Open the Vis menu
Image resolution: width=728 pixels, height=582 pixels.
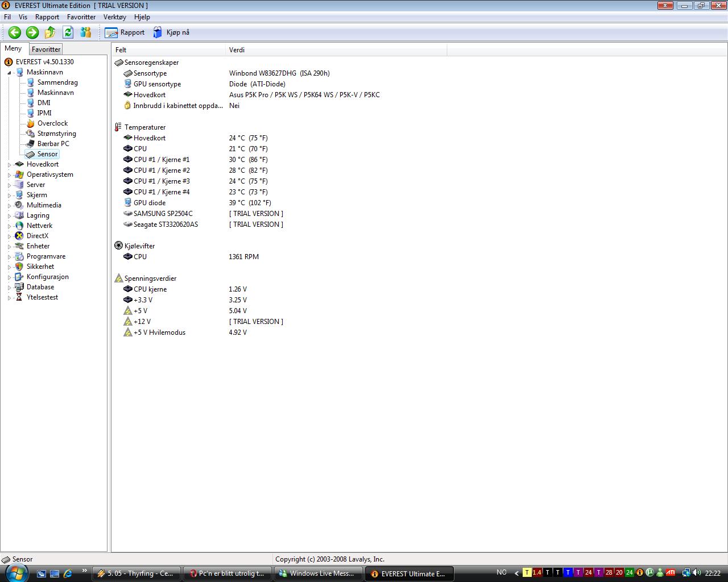tap(23, 17)
